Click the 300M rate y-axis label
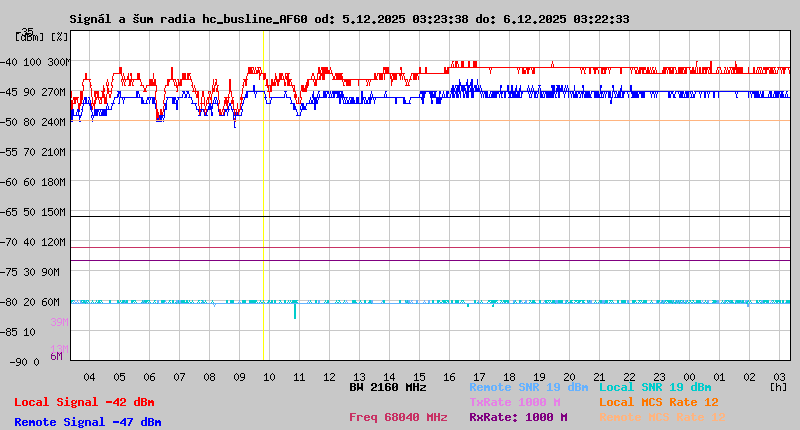800x430 pixels. click(x=59, y=62)
